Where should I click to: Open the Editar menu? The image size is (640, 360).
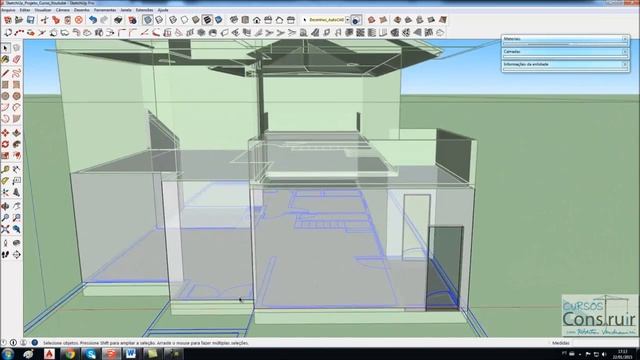tap(25, 10)
